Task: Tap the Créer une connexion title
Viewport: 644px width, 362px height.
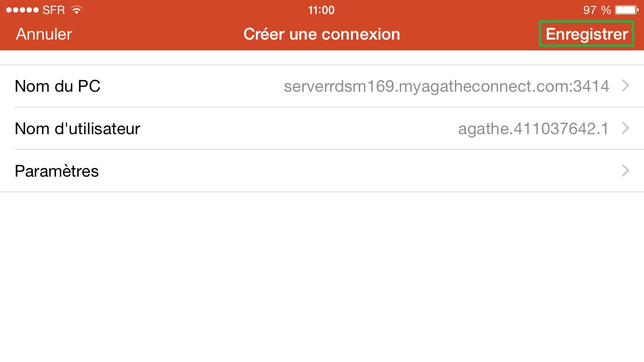Action: click(x=322, y=34)
